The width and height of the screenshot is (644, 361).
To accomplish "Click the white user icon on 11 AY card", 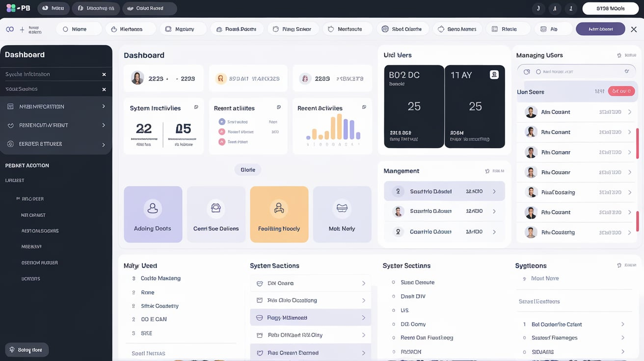I will pyautogui.click(x=494, y=75).
